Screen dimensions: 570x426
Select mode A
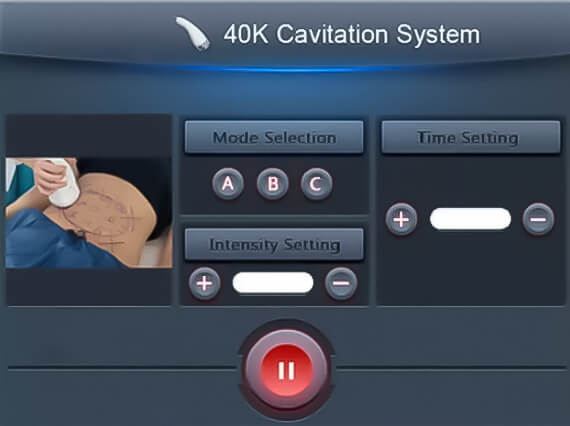[228, 184]
